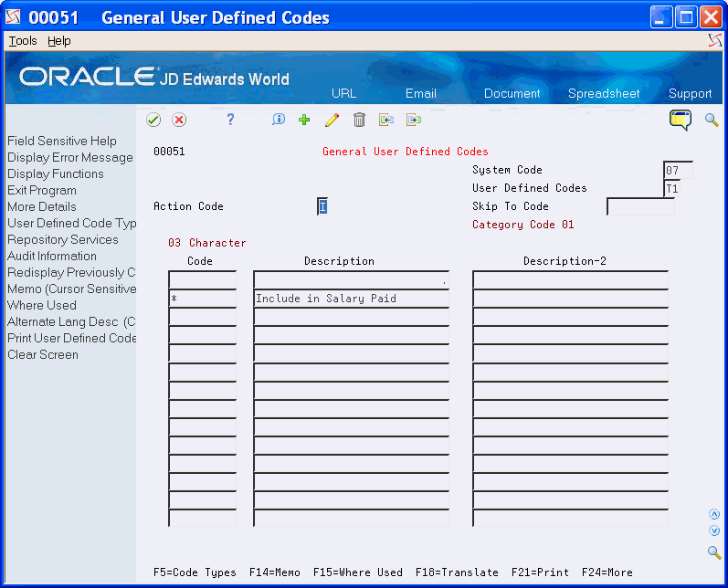Viewport: 728px width, 588px height.
Task: Click the import arrow toolbar icon
Action: point(386,121)
